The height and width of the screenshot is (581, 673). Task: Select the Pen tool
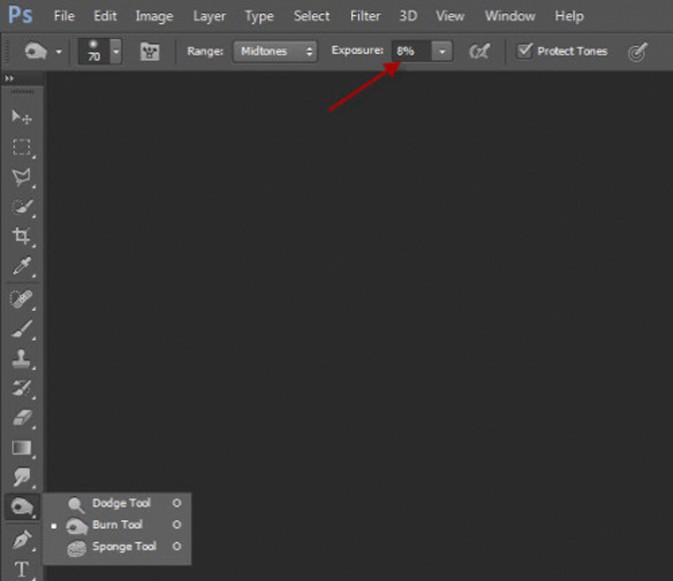[22, 540]
